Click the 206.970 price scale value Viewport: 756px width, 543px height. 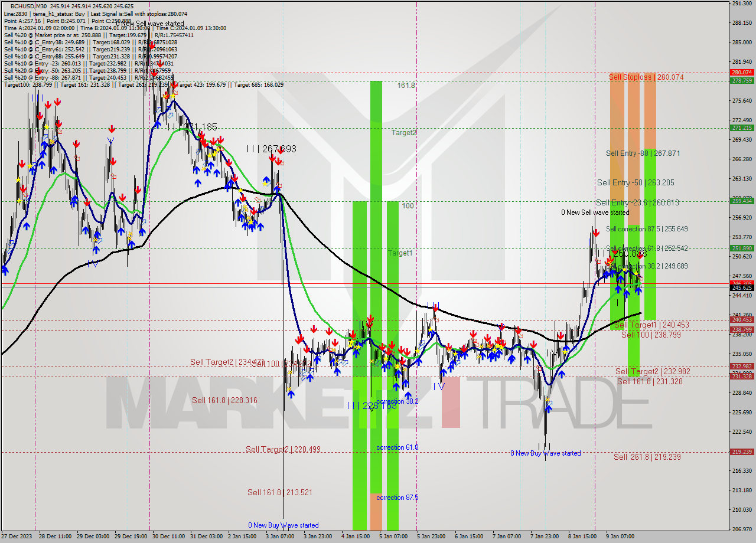[741, 529]
